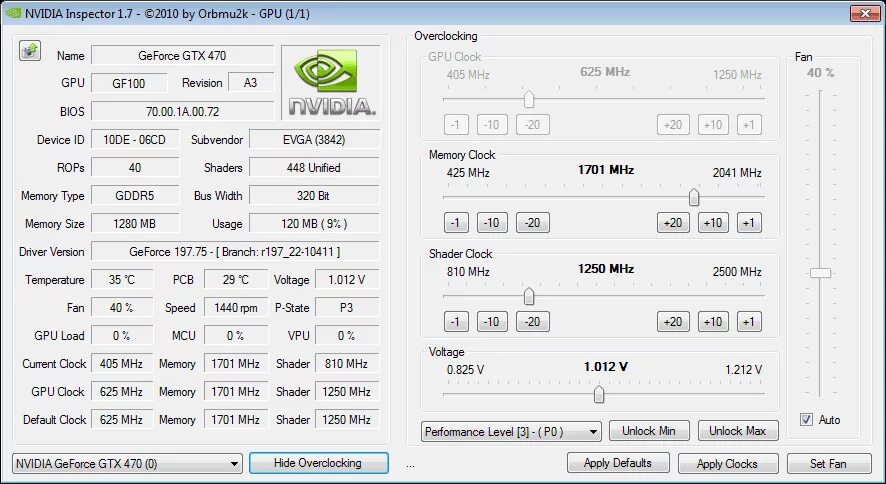This screenshot has height=484, width=886.
Task: Click the fan Speed value 1440 rpm
Action: [x=236, y=308]
